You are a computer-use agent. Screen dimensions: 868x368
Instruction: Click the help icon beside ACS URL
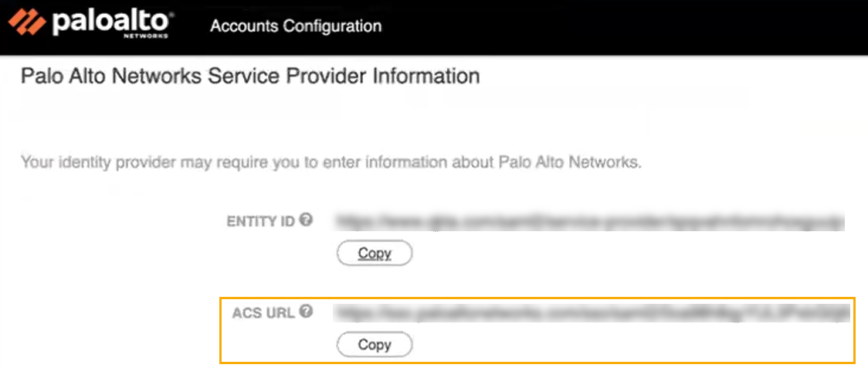tap(306, 312)
